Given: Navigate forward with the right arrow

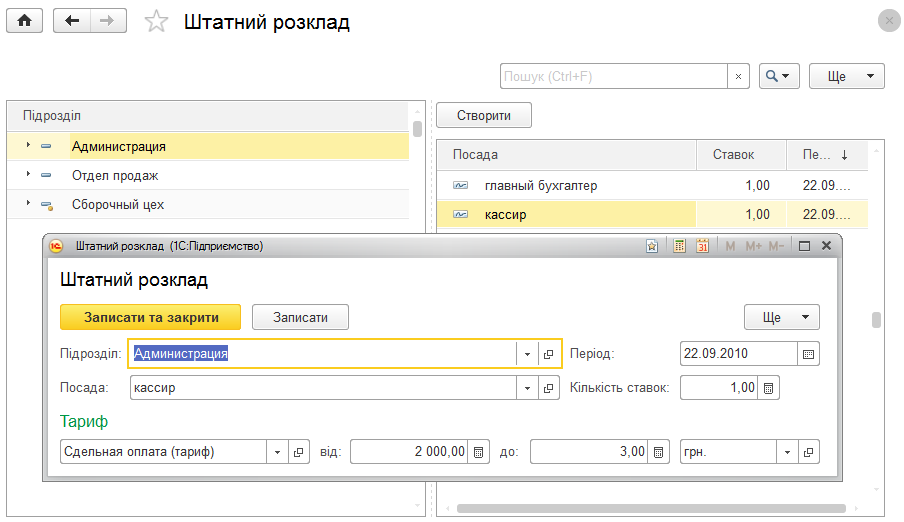Looking at the screenshot, I should coord(108,21).
